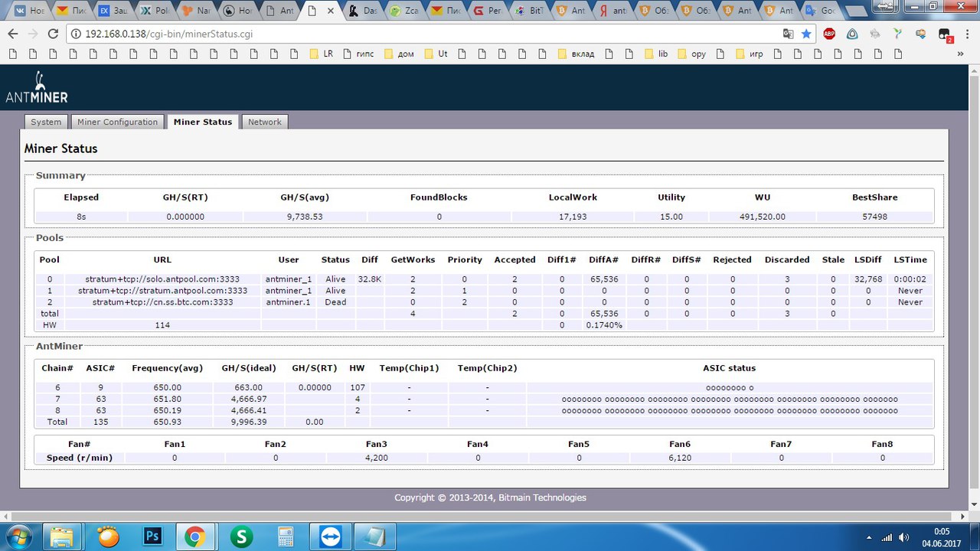Click the chain 6 HW count 107
The width and height of the screenshot is (980, 551).
pyautogui.click(x=358, y=387)
